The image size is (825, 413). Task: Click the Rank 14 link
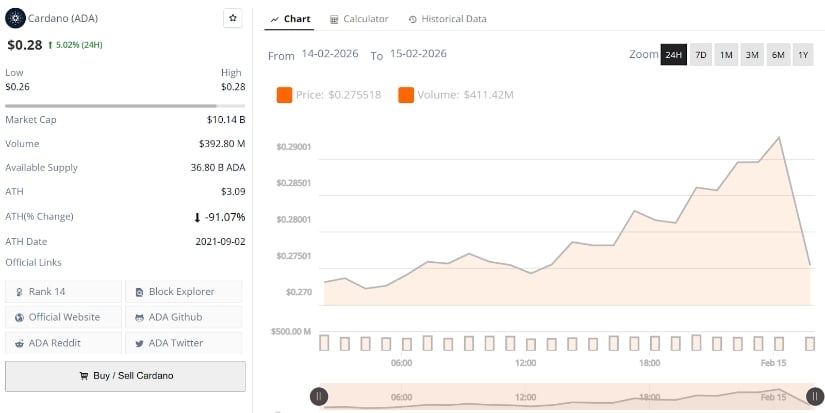[62, 291]
